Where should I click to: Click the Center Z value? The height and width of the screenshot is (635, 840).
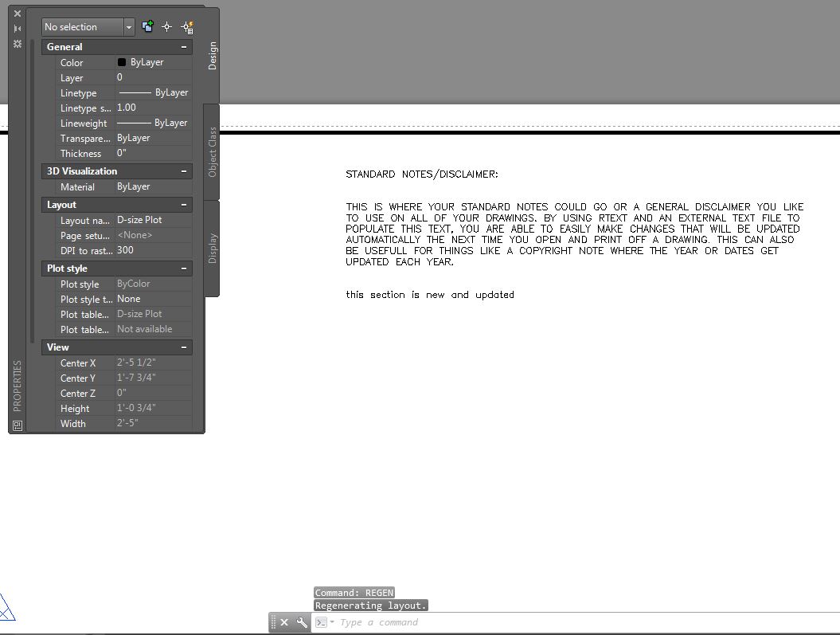point(154,393)
